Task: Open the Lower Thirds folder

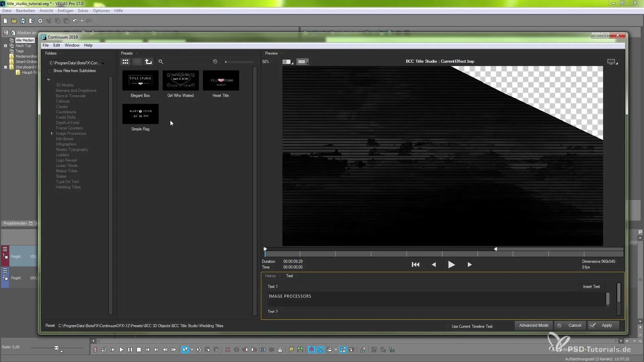Action: (x=67, y=166)
